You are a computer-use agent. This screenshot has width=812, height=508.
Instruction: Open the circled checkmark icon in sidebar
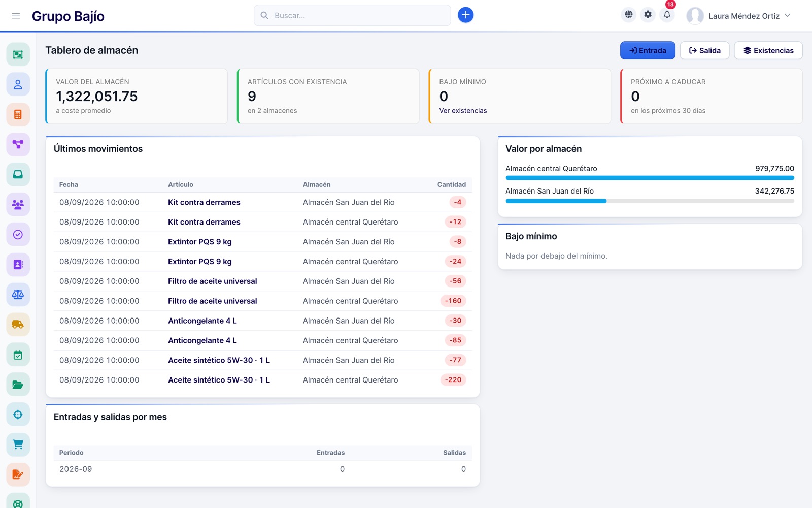[x=18, y=234]
